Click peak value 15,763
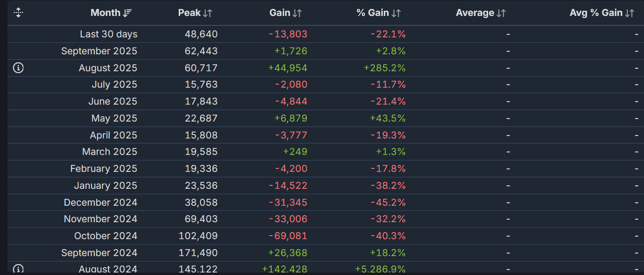 point(201,85)
